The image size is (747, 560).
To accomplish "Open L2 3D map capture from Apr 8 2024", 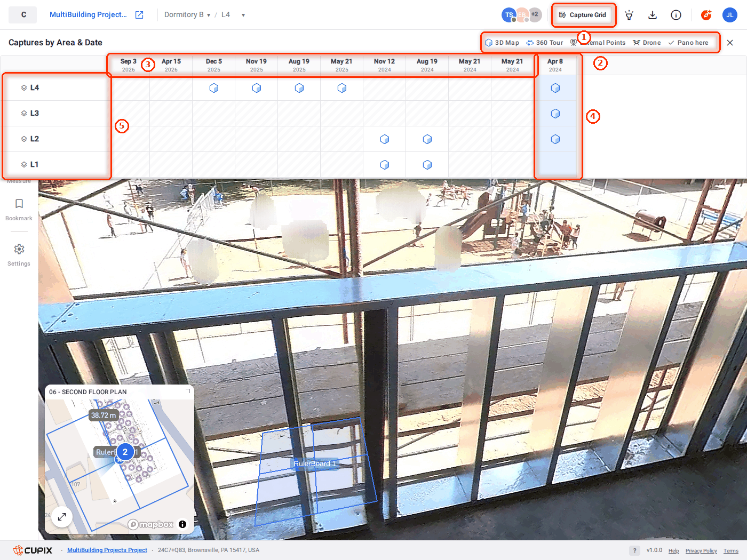I will click(x=555, y=139).
